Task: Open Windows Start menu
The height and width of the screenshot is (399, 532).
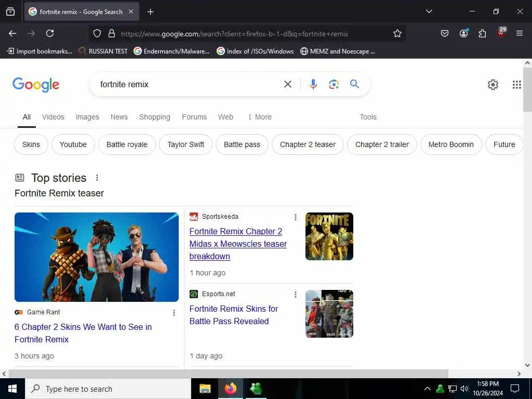Action: pos(12,389)
